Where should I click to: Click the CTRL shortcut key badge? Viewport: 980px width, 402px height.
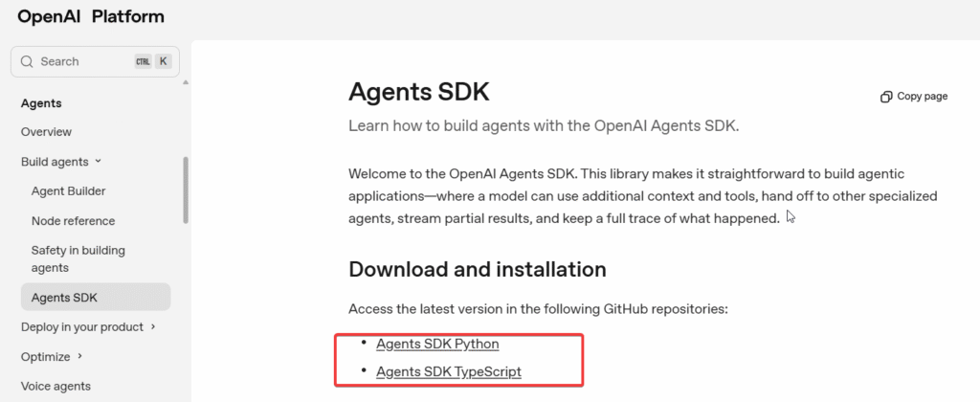tap(143, 61)
